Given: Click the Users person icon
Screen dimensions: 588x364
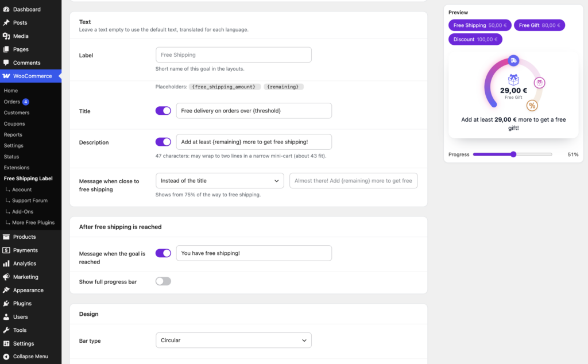Looking at the screenshot, I should click(x=6, y=317).
